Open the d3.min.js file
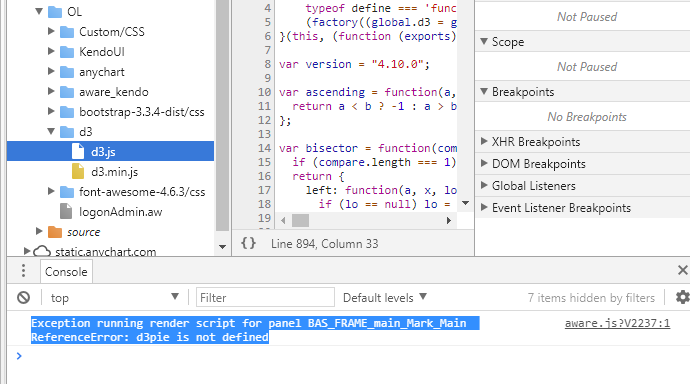Screen dimensions: 690x384 point(114,172)
